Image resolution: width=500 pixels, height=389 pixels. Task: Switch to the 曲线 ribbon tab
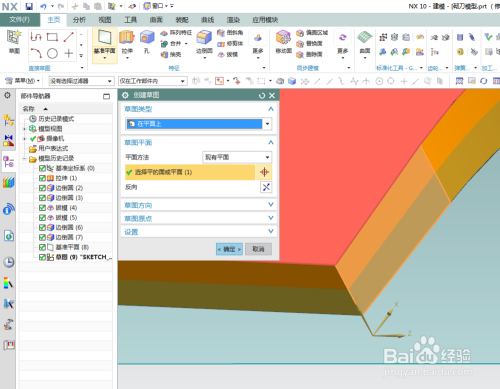tap(207, 20)
